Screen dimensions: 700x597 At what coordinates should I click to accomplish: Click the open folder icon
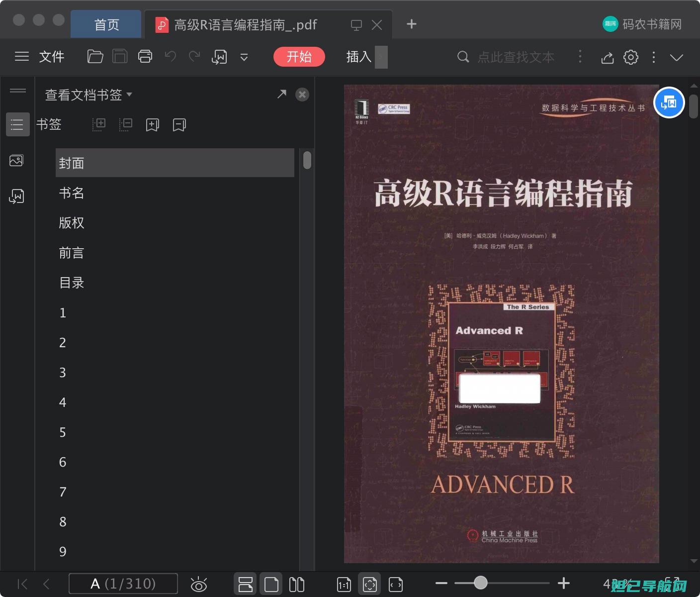[95, 57]
